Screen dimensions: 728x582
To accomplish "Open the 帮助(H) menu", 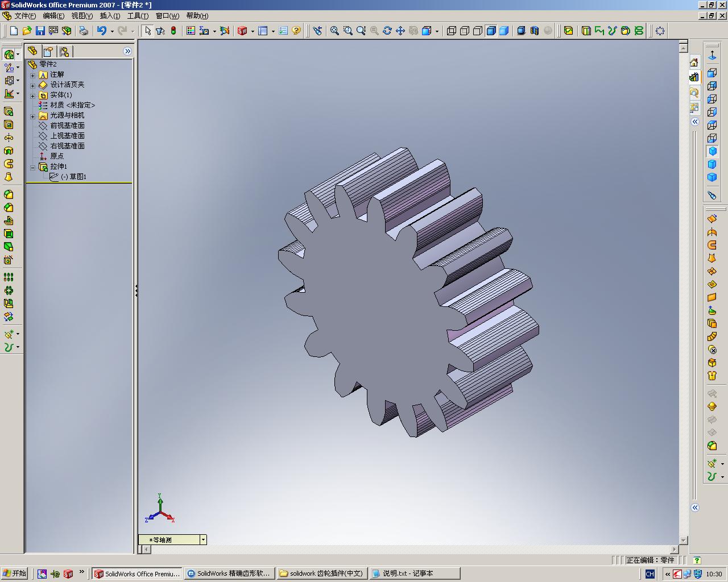I will coord(197,16).
